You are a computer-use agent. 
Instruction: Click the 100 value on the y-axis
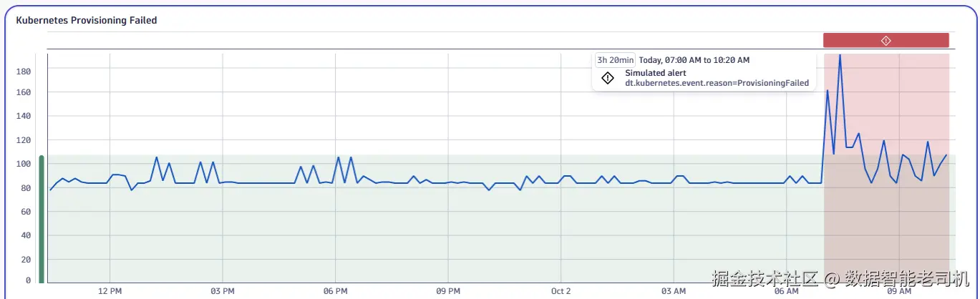coord(24,164)
